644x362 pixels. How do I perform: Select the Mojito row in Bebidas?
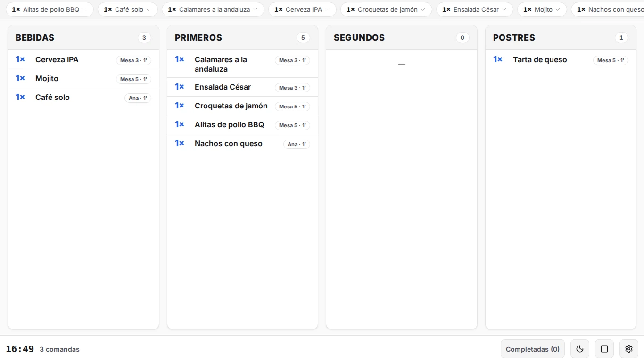[x=83, y=79]
